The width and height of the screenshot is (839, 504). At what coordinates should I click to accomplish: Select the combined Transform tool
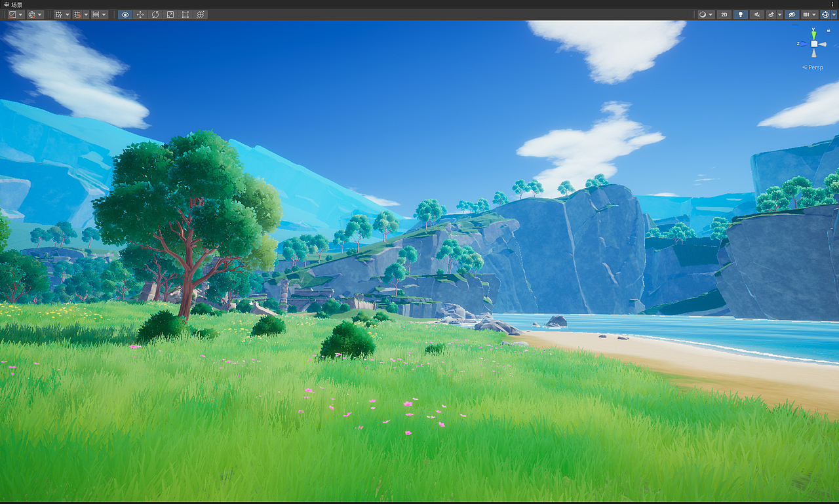(201, 14)
